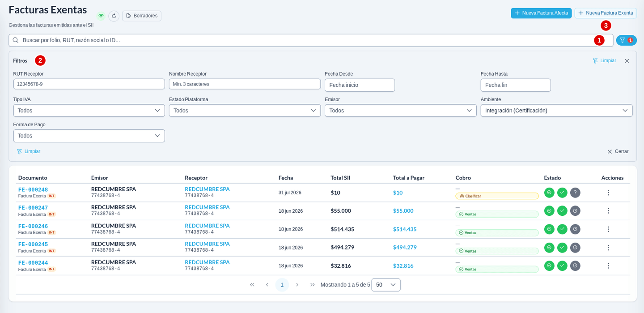Open document link FE-000246
644x313 pixels.
click(33, 226)
